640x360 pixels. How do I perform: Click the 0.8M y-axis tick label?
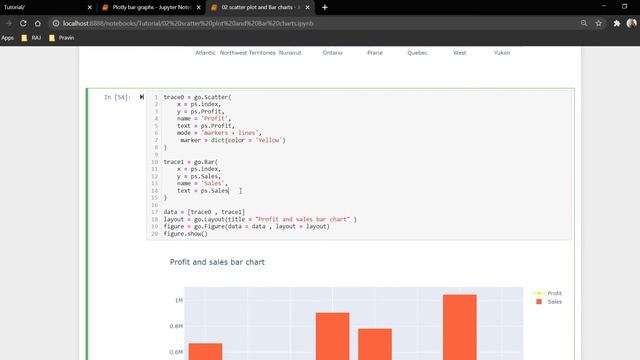coord(176,326)
